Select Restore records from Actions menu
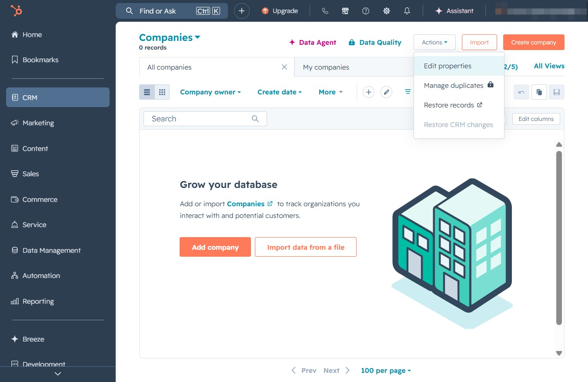588x382 pixels. coord(459,105)
